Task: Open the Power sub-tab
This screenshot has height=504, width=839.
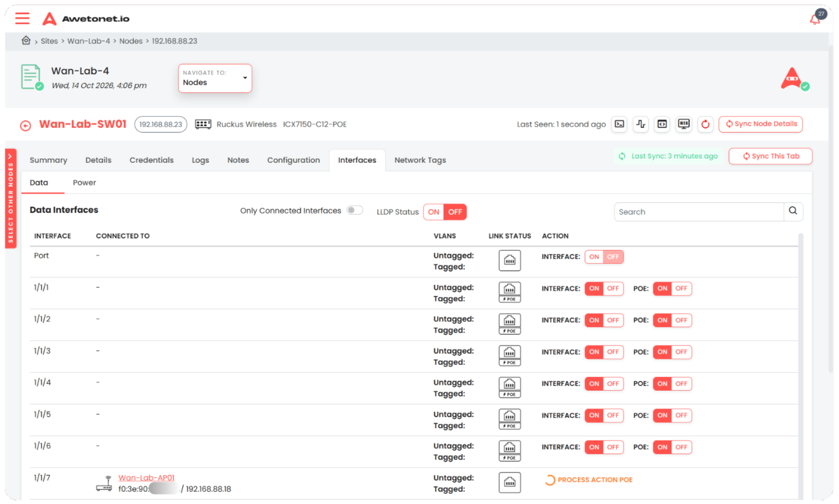Action: (84, 182)
